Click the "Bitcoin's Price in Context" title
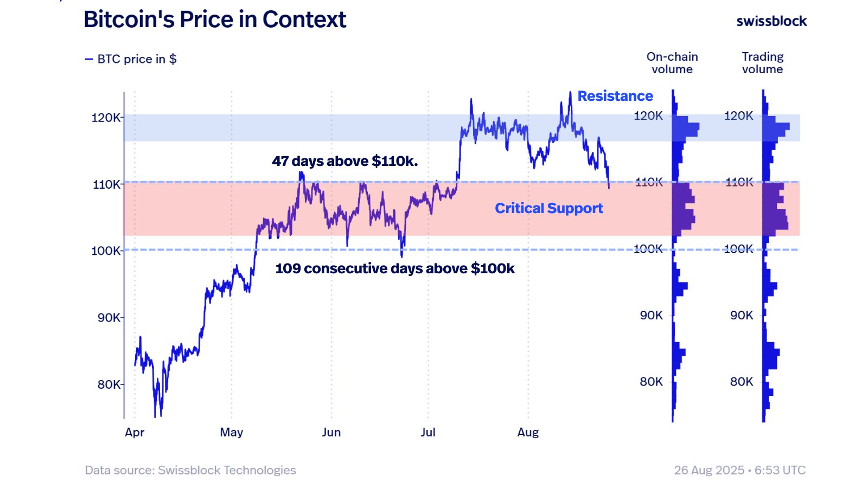Screen dimensions: 868x488 [215, 20]
